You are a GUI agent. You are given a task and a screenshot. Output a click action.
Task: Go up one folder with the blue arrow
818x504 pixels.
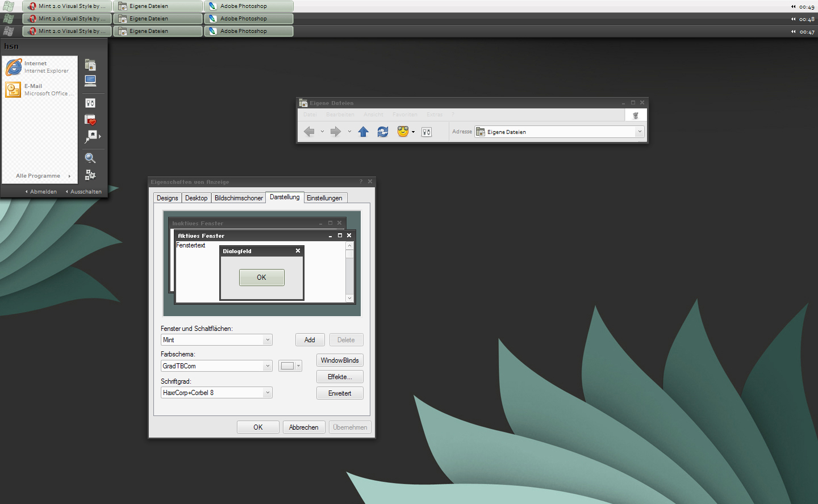pos(364,132)
